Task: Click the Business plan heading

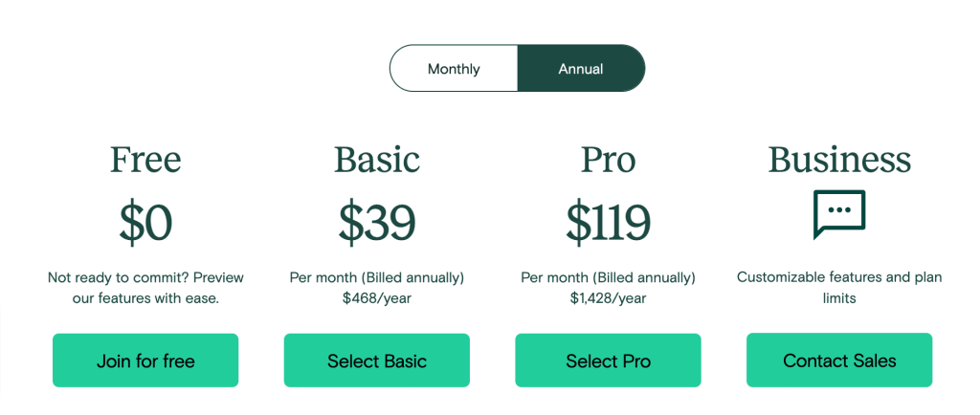Action: pos(839,159)
